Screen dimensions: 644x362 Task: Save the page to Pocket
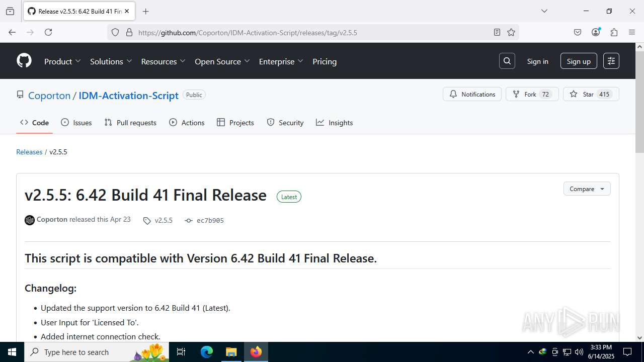click(578, 32)
